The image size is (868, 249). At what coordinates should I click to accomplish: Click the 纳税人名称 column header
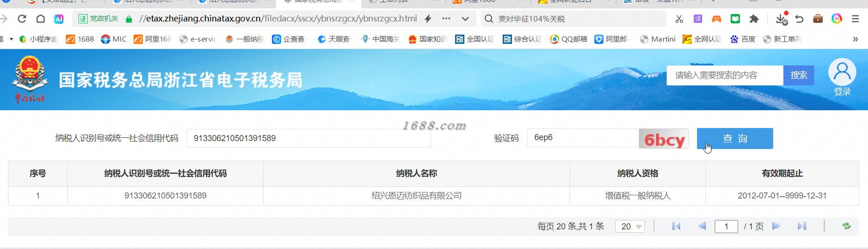pyautogui.click(x=416, y=174)
